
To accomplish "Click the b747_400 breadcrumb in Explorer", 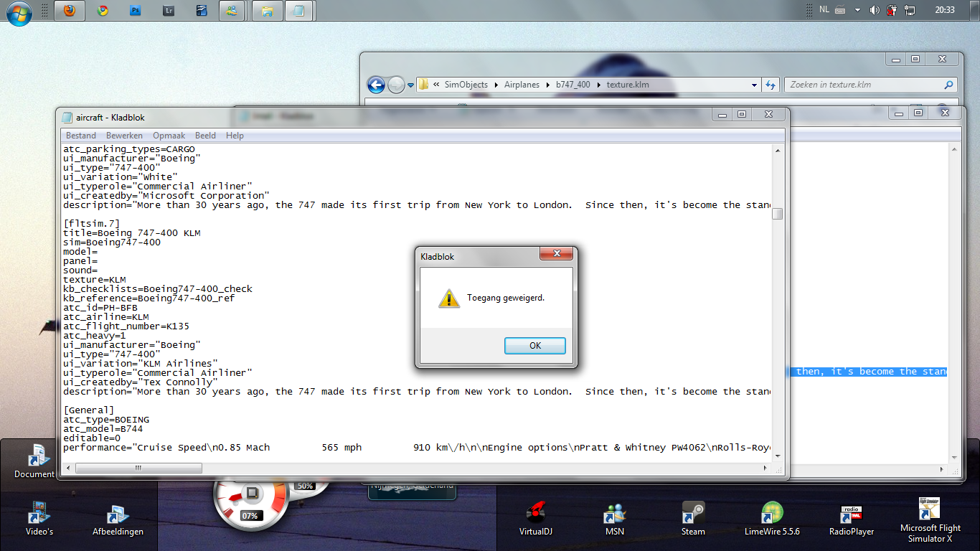I will 573,85.
